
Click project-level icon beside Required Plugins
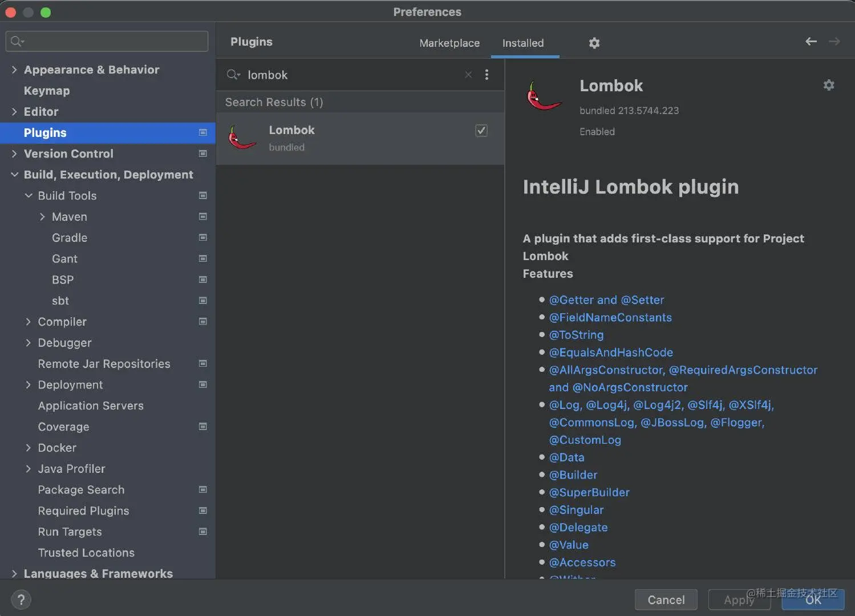[x=202, y=510]
